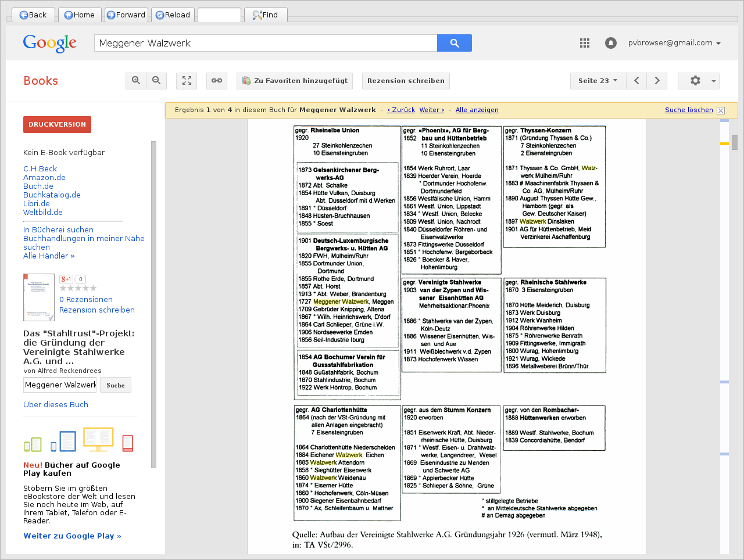Viewport: 744px width, 560px height.
Task: Go to the previous page arrow
Action: point(636,81)
